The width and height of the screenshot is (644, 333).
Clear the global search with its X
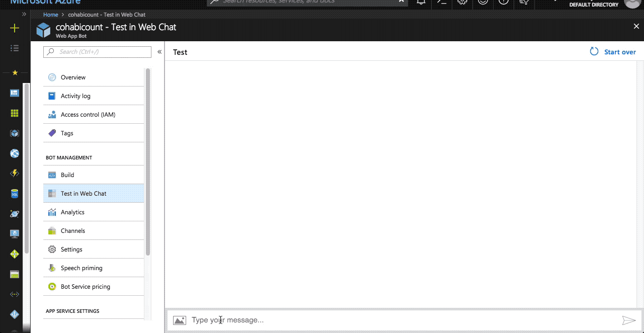tap(401, 2)
